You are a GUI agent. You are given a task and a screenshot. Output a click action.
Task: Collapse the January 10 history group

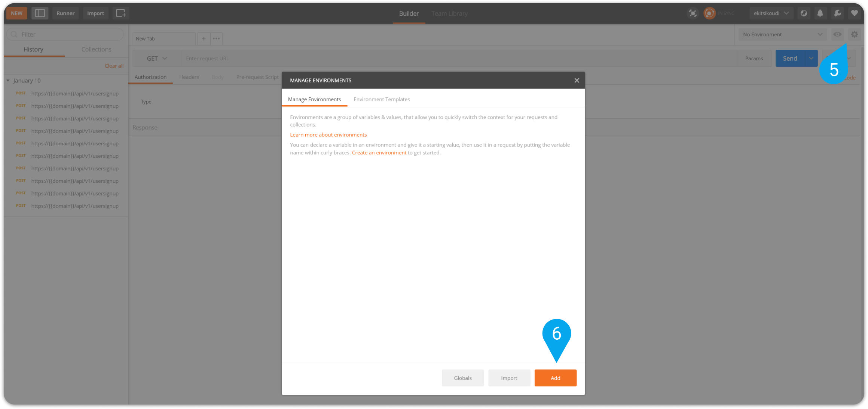tap(8, 81)
